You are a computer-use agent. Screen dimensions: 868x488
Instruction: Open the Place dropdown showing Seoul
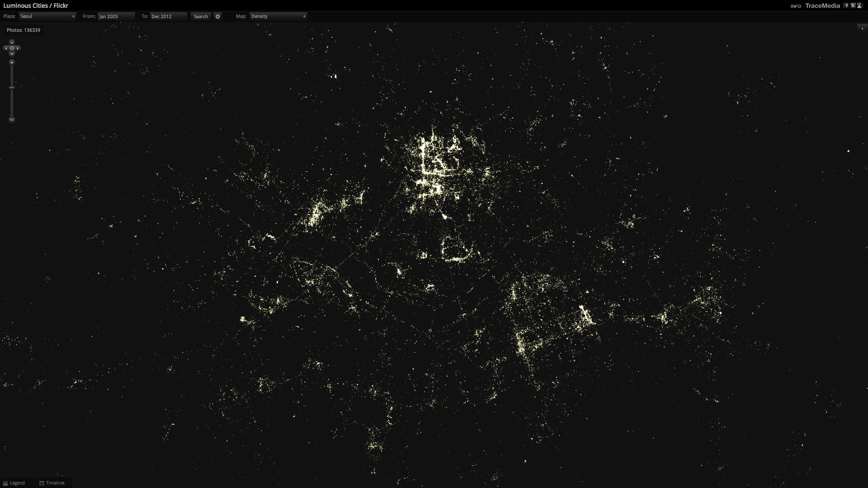pos(47,16)
